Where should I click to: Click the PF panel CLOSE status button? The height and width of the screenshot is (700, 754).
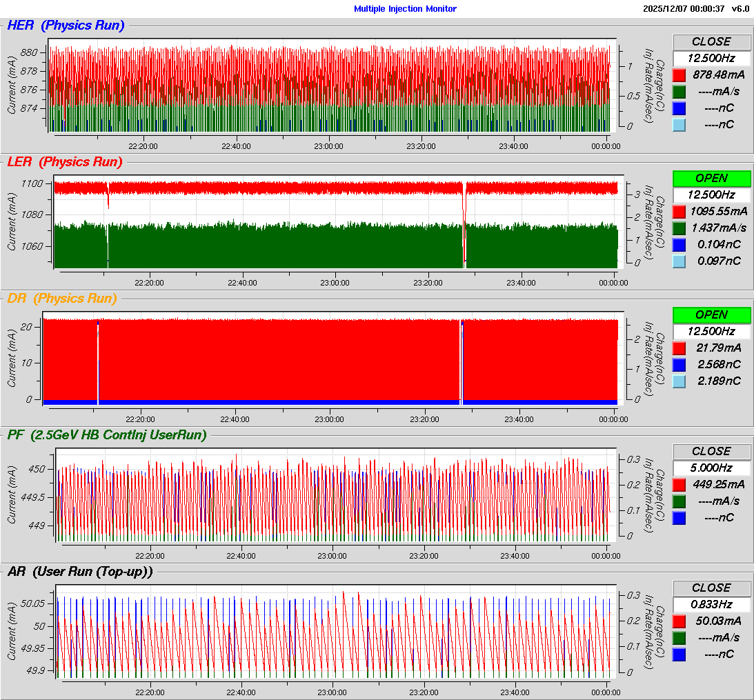(711, 451)
